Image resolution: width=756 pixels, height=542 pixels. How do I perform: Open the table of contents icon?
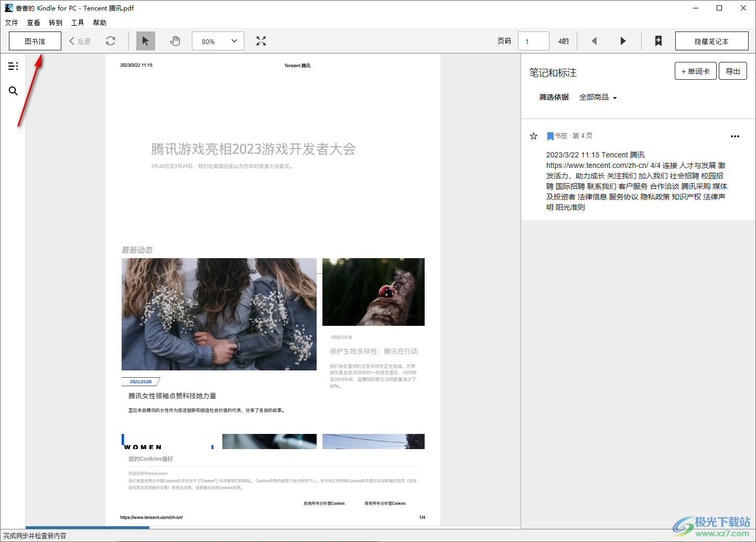[x=13, y=66]
